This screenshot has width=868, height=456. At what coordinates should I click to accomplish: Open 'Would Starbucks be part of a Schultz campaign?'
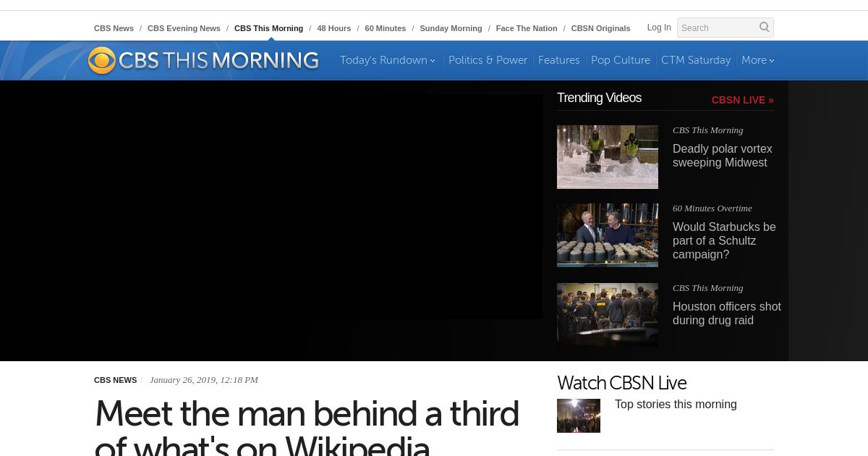724,240
